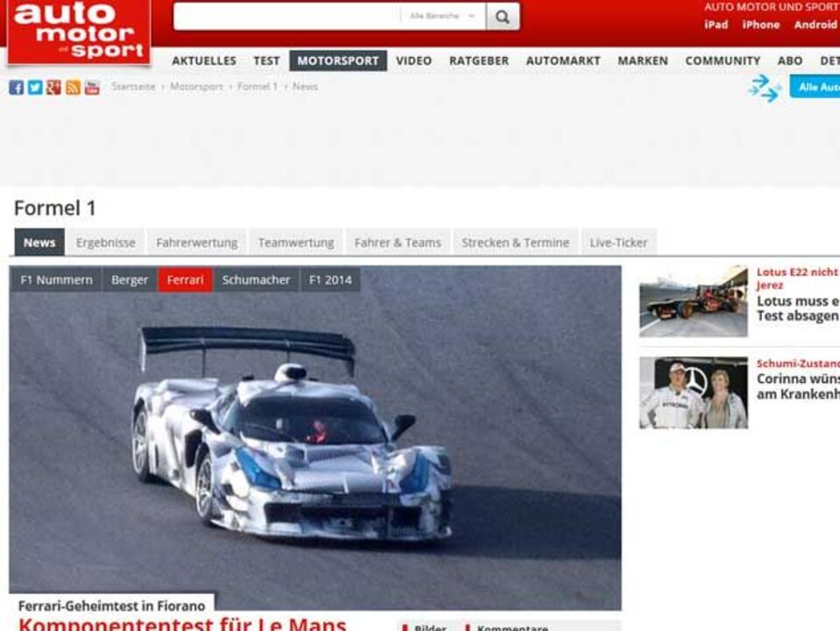Go to News breadcrumb
The height and width of the screenshot is (631, 840).
click(x=305, y=86)
